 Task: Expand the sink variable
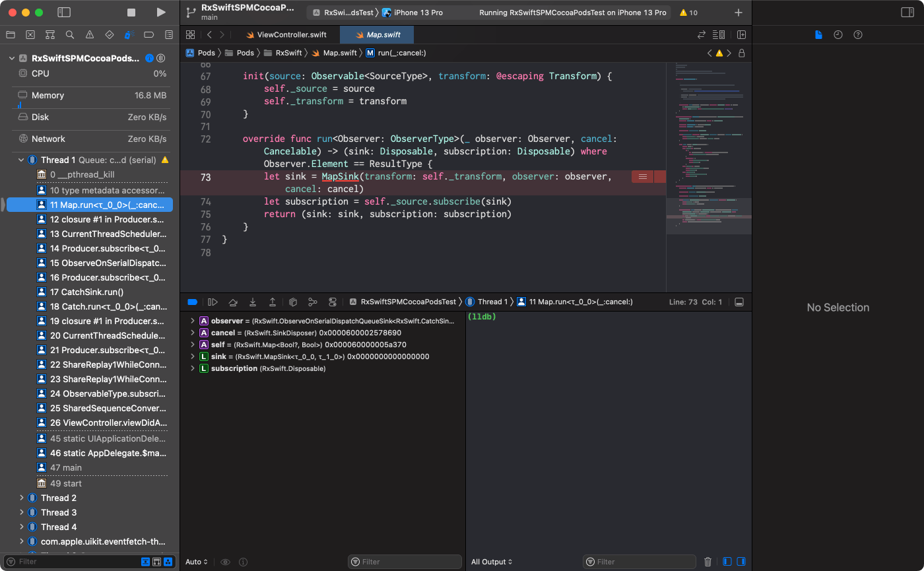click(193, 356)
